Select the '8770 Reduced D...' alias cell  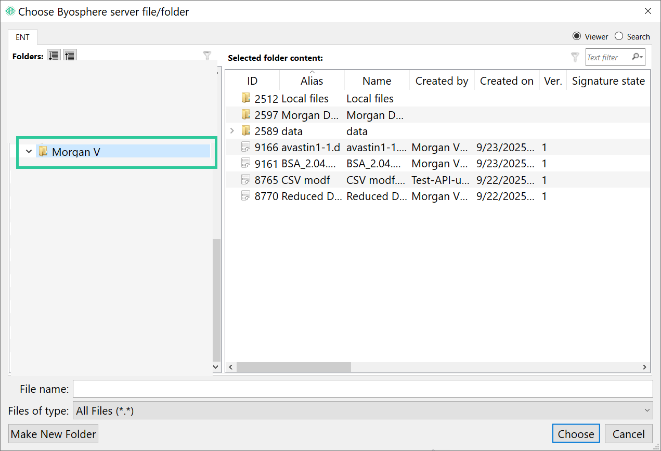[x=312, y=196]
